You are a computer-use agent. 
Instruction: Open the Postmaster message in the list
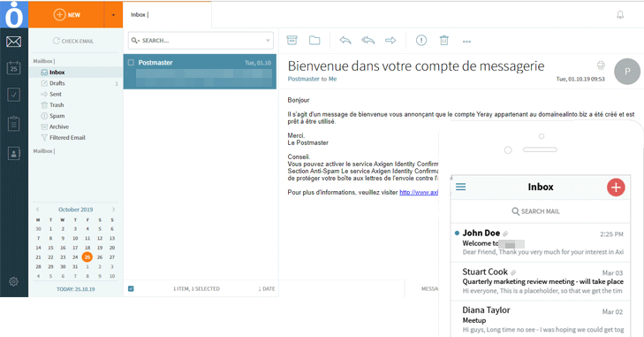(x=200, y=72)
